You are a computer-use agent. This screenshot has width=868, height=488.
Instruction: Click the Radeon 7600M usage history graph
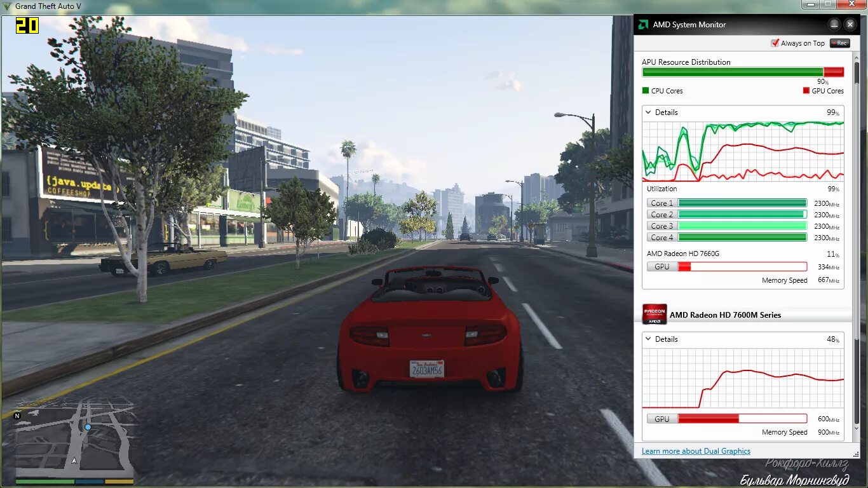(x=743, y=378)
